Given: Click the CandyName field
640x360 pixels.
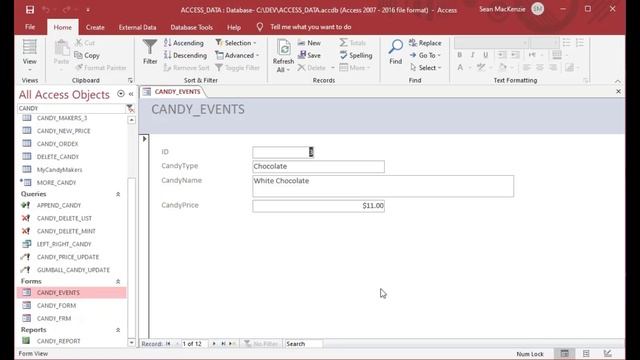Looking at the screenshot, I should [x=383, y=186].
